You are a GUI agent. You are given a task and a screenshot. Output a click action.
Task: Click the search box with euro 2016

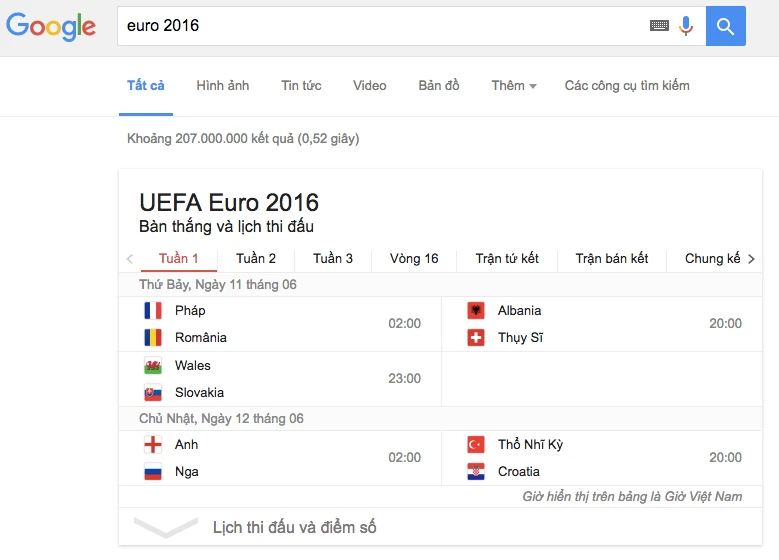pos(380,26)
